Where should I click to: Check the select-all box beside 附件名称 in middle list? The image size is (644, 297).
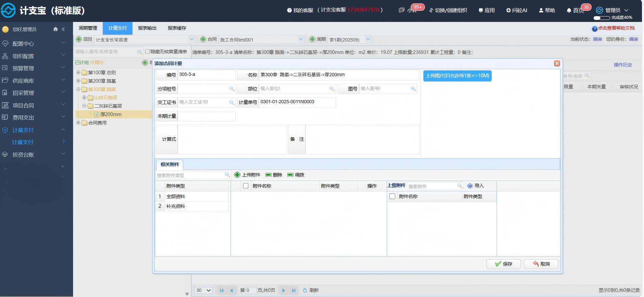246,186
